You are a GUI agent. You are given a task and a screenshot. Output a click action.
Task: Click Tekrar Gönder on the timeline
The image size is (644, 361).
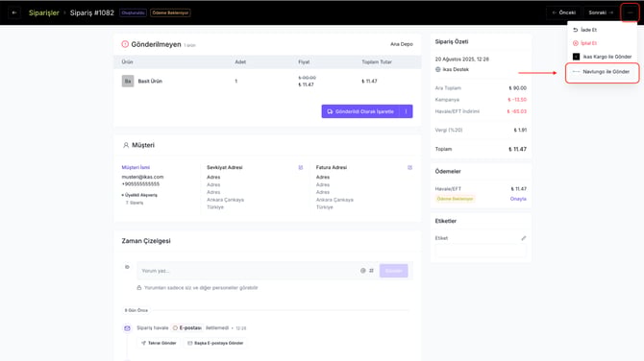coord(159,343)
